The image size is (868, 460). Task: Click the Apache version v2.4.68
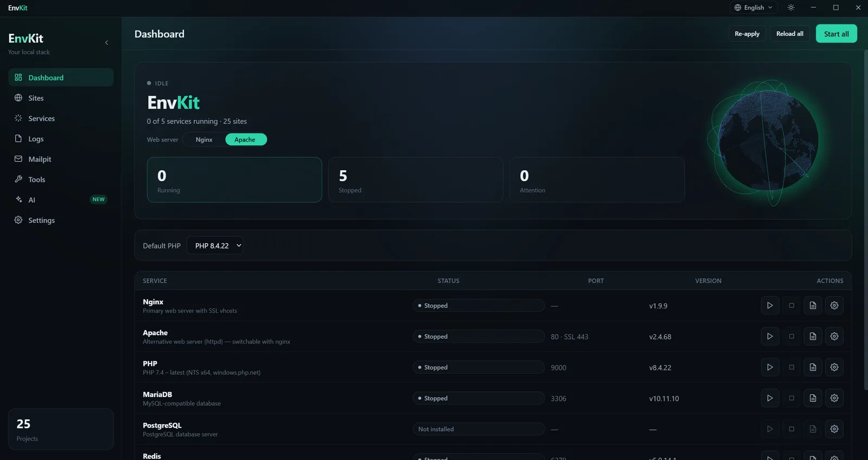pos(660,337)
